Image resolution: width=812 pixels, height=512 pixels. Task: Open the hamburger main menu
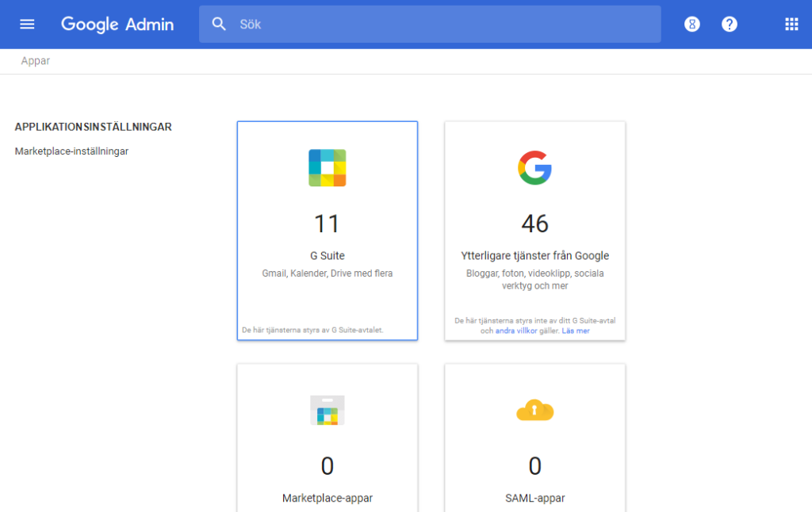coord(27,24)
